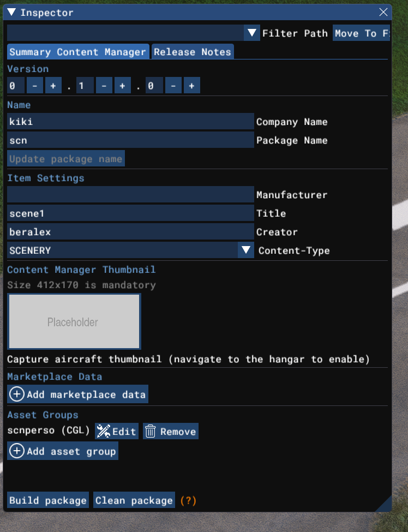The height and width of the screenshot is (532, 408).
Task: Decrease the minor version number
Action: point(104,86)
